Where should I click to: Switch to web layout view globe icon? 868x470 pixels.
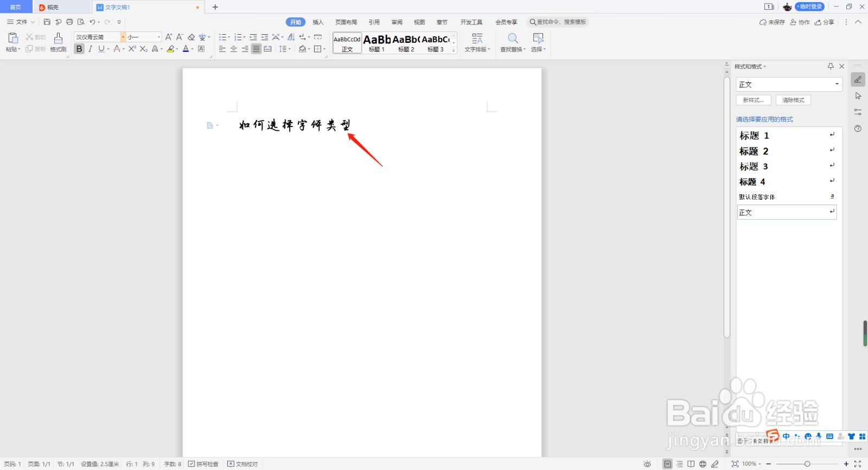[703, 464]
